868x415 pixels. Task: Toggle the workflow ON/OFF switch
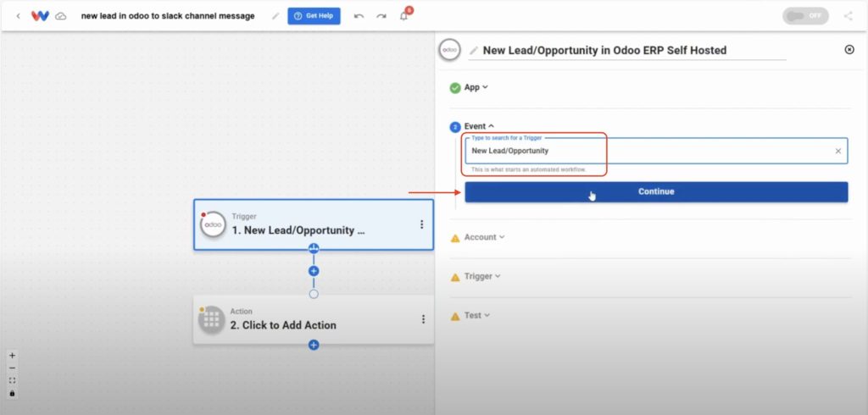click(805, 15)
